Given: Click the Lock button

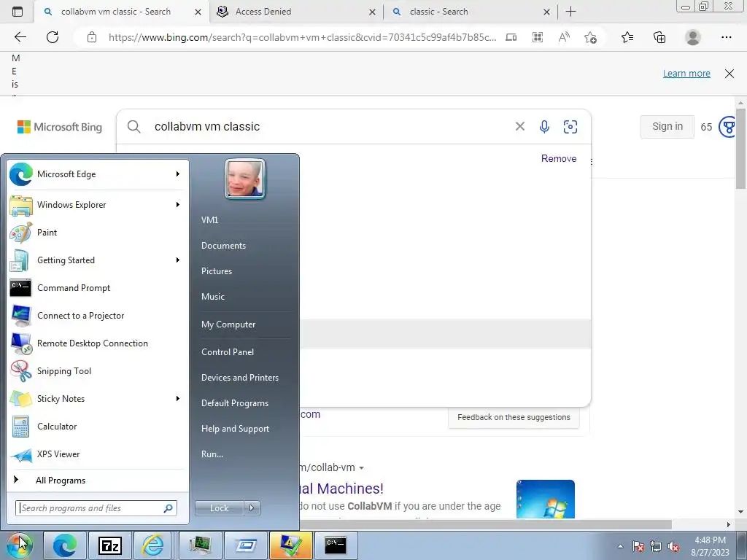Looking at the screenshot, I should tap(219, 508).
